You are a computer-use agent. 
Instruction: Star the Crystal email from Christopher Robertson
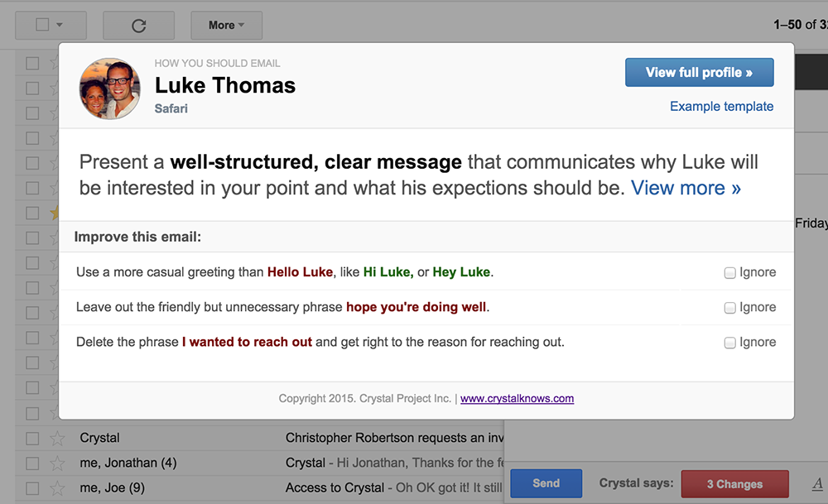click(x=57, y=438)
